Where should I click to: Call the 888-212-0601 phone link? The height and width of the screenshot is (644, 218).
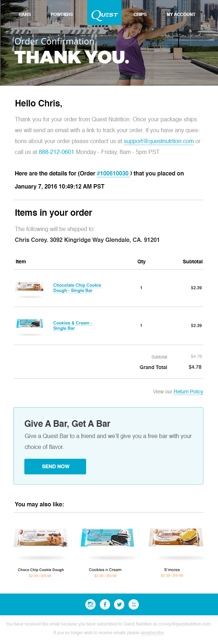pos(56,152)
